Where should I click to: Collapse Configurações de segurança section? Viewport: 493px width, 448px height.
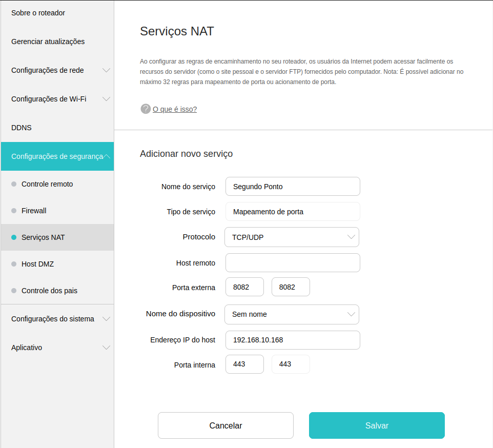57,156
